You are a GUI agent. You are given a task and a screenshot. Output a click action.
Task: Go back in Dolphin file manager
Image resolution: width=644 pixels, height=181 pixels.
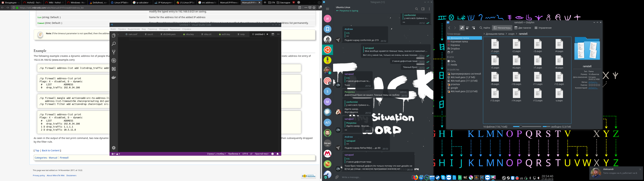449,28
